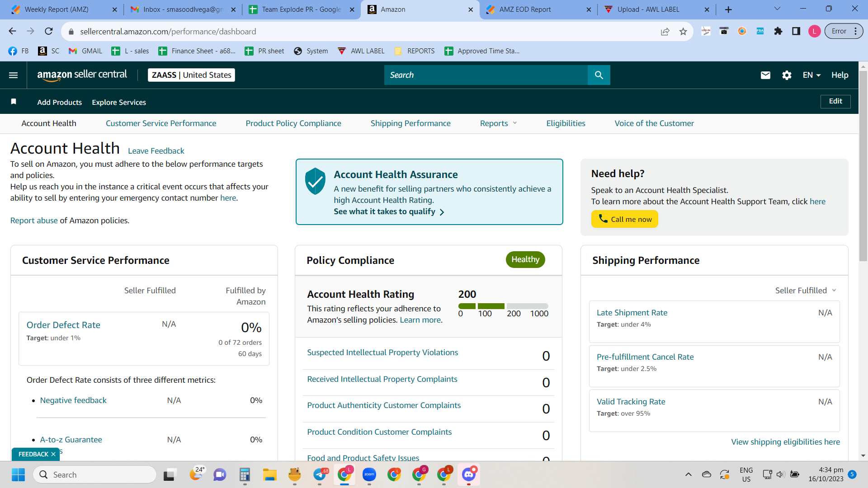Expand the Reports dropdown menu
The height and width of the screenshot is (488, 868).
pyautogui.click(x=498, y=123)
